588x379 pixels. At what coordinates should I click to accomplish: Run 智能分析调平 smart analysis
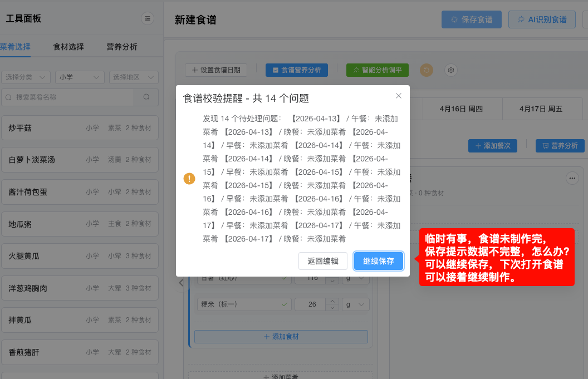377,70
